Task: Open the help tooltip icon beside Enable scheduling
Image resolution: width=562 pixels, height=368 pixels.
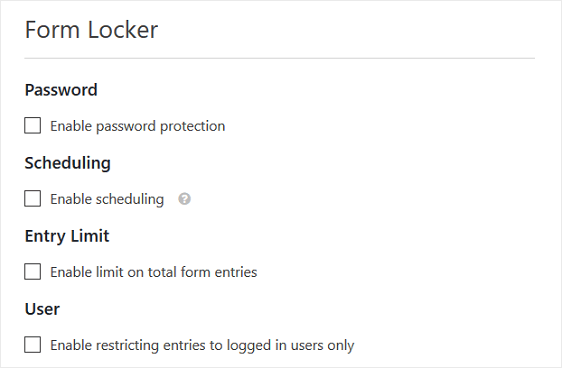Action: click(x=185, y=199)
